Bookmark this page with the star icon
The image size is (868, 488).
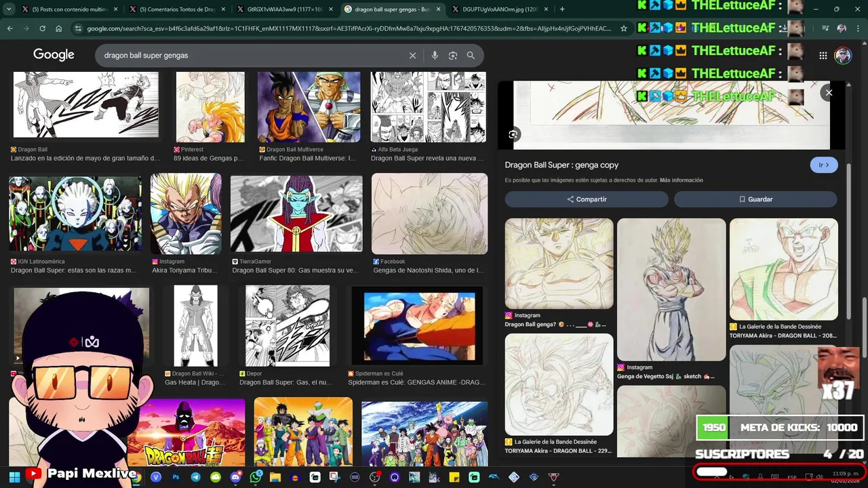click(624, 28)
